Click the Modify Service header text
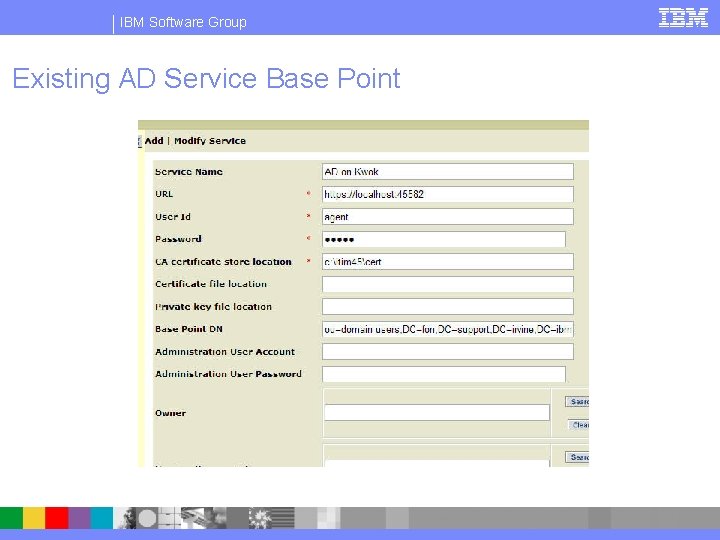 point(210,141)
